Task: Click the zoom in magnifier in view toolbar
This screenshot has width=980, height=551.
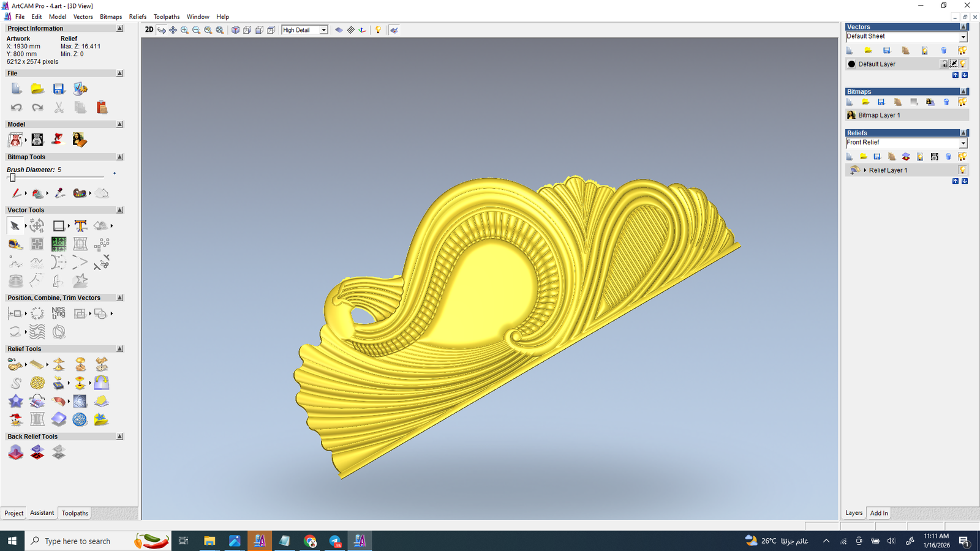Action: pos(184,30)
